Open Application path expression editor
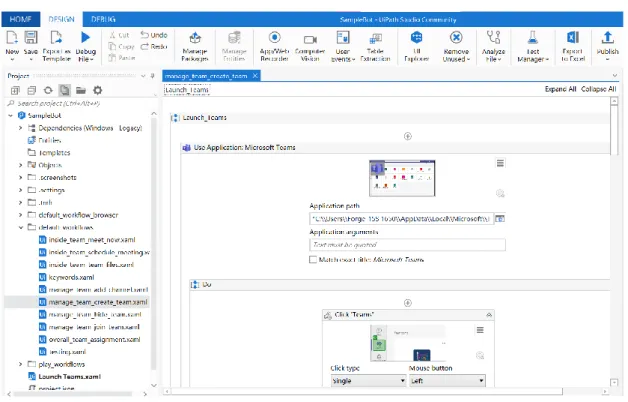Screen dimensions: 628x402 pyautogui.click(x=499, y=219)
